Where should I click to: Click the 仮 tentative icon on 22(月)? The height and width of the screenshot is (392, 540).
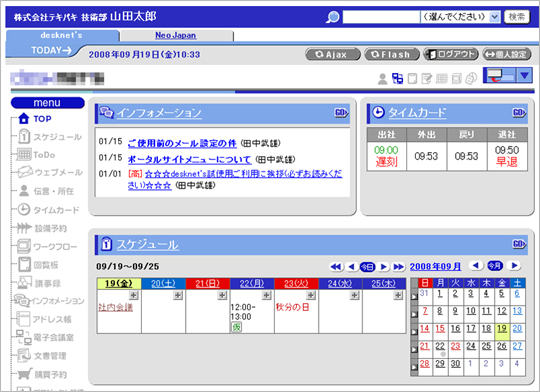coord(236,327)
